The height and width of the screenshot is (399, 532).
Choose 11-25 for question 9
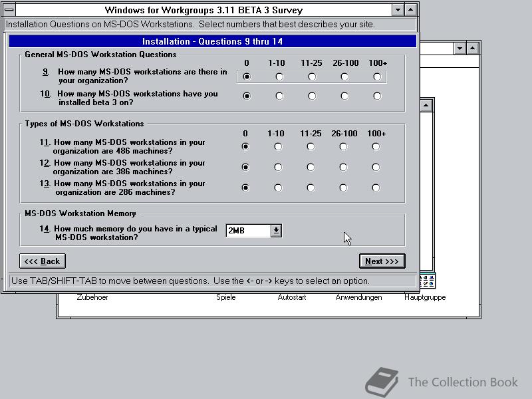click(x=312, y=77)
